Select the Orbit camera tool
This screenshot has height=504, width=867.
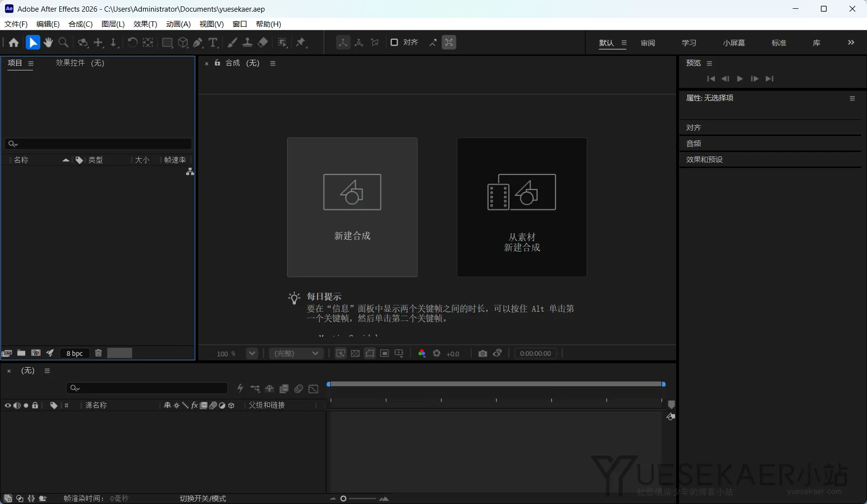pos(83,43)
